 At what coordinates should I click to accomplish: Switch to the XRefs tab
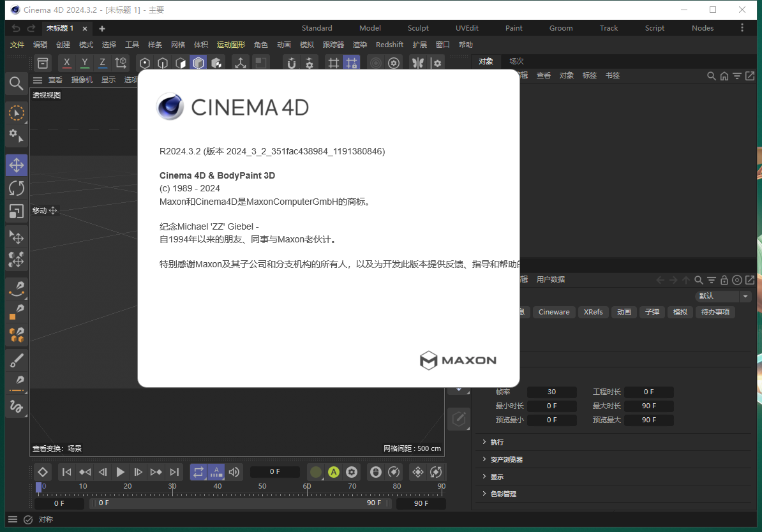click(593, 312)
